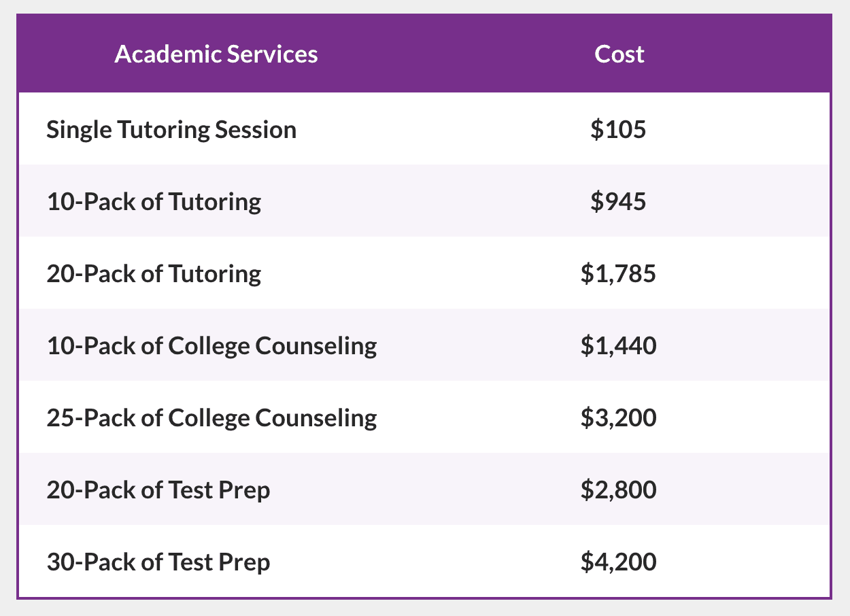Select the 20-Pack of Tutoring label

[x=154, y=274]
